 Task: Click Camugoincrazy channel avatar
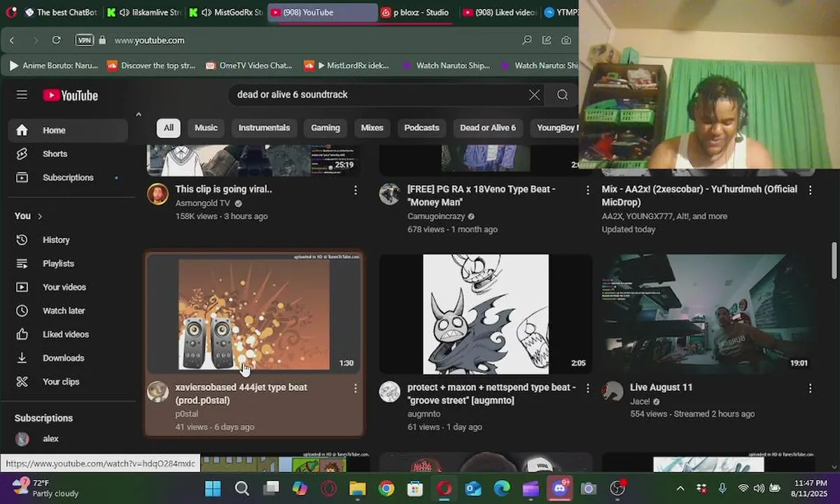390,194
